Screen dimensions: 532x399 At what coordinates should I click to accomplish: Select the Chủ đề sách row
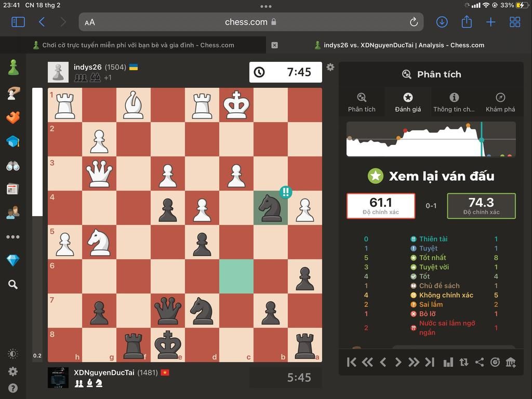431,286
